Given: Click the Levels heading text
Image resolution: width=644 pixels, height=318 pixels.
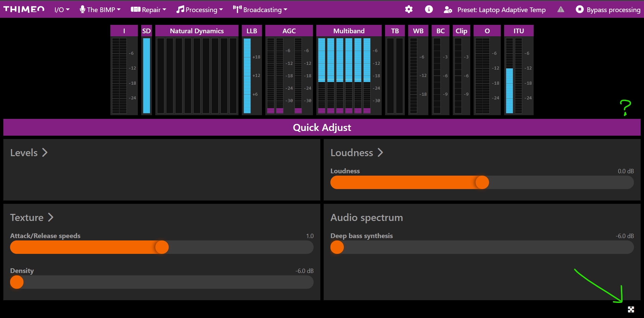Looking at the screenshot, I should [x=24, y=153].
